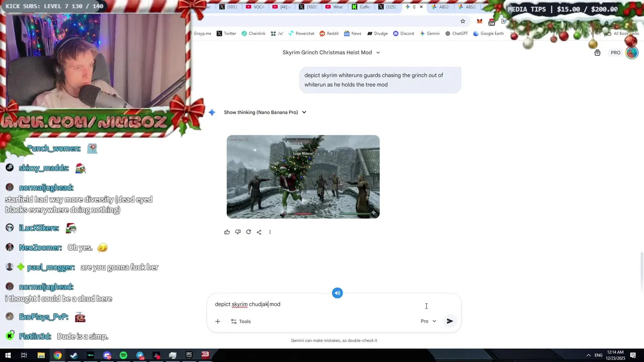Open Spotify from the taskbar
This screenshot has height=362, width=644.
pyautogui.click(x=123, y=355)
